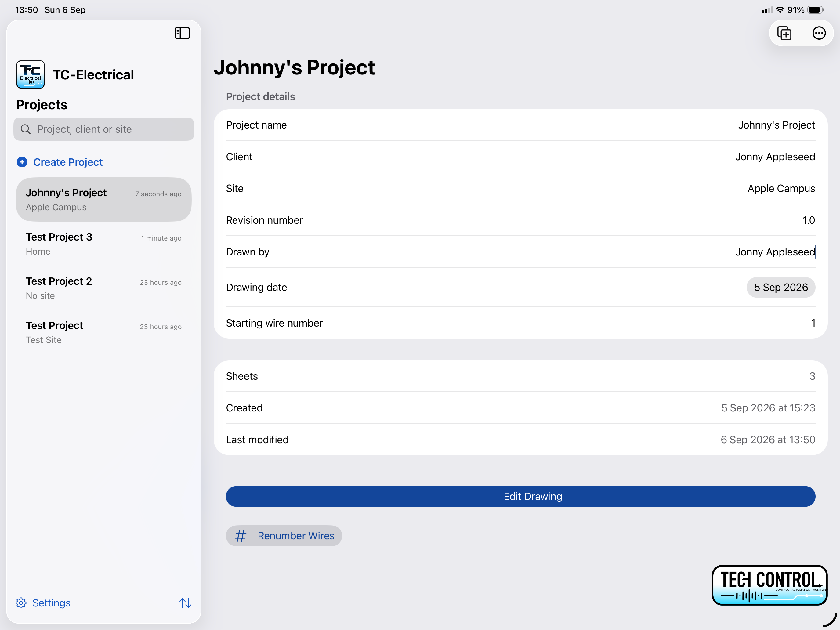The width and height of the screenshot is (840, 630).
Task: Click the search magnifier icon
Action: 25,129
